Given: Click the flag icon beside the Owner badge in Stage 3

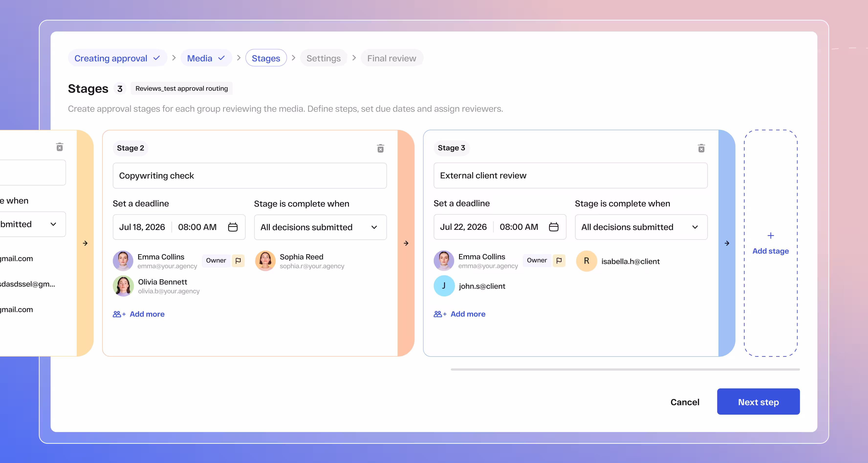Looking at the screenshot, I should [x=560, y=261].
